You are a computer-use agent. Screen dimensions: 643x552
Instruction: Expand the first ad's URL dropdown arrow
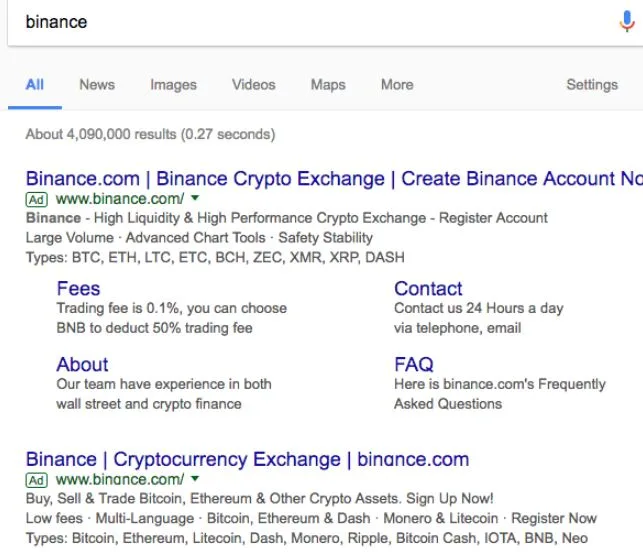pos(195,199)
